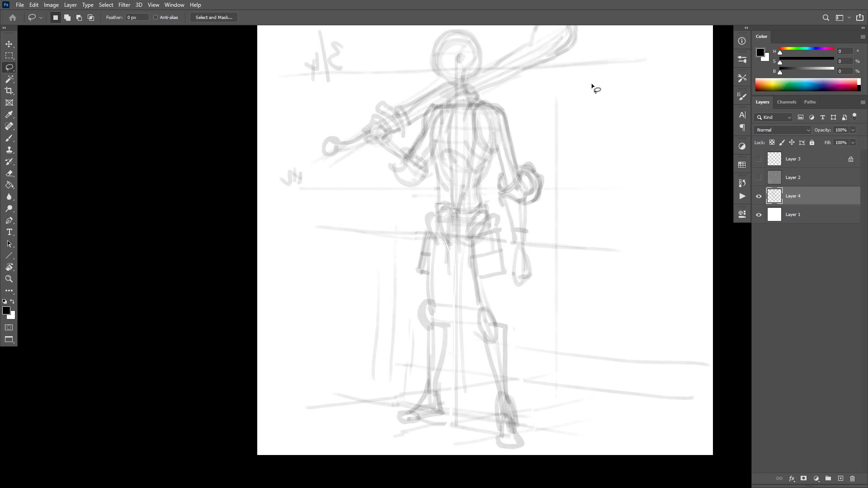Hide Layer 4 using its eye icon
The width and height of the screenshot is (868, 488).
759,196
